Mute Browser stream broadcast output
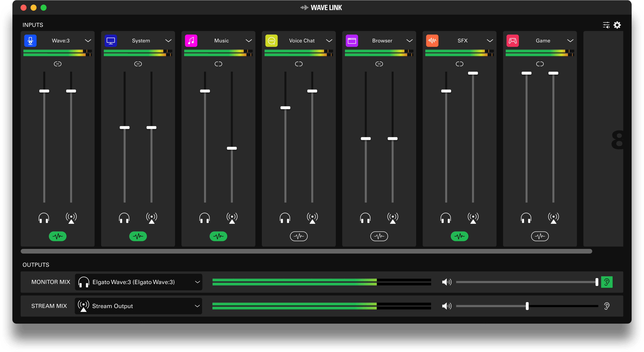This screenshot has height=352, width=644. tap(393, 218)
